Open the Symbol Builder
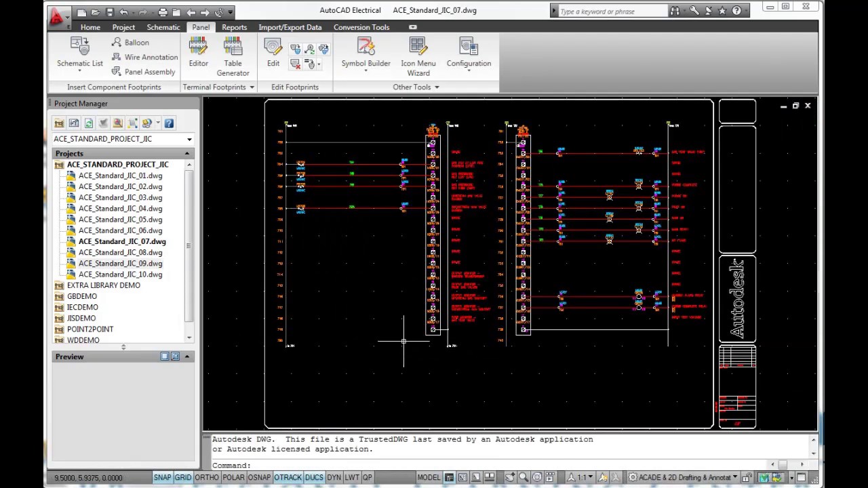Image resolution: width=868 pixels, height=488 pixels. pyautogui.click(x=366, y=54)
